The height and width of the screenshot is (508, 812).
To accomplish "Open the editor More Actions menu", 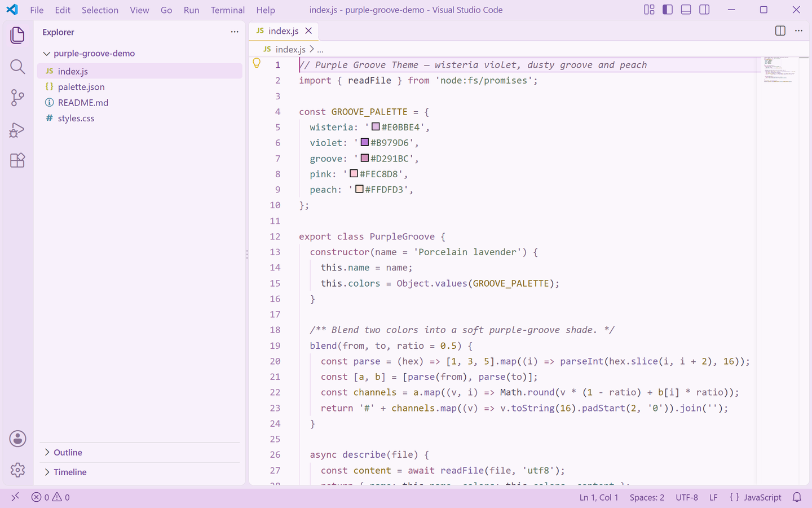I will 798,31.
